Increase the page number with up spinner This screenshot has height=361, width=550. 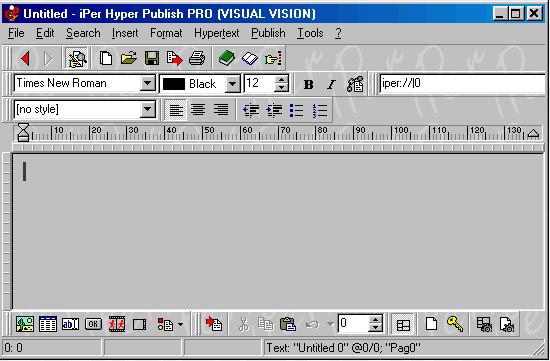pyautogui.click(x=376, y=319)
